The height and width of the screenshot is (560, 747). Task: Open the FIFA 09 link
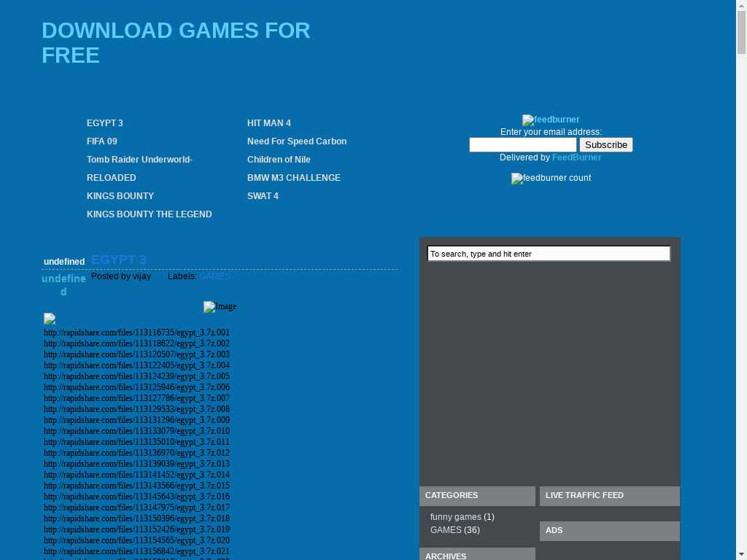tap(101, 141)
